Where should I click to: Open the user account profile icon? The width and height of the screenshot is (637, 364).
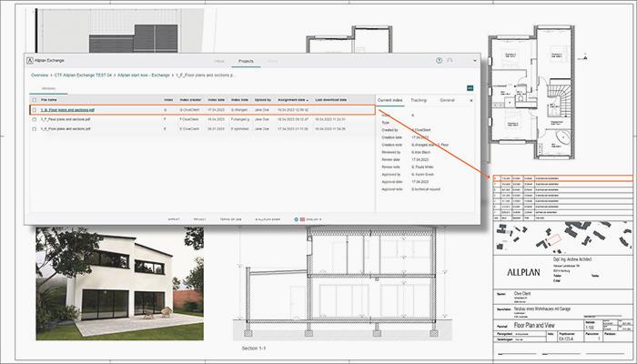[450, 61]
